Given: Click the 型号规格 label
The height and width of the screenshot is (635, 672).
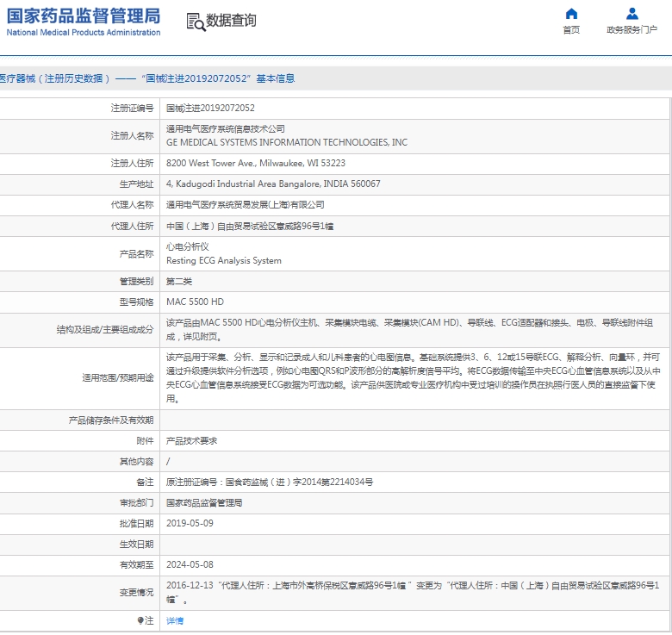Looking at the screenshot, I should click(136, 302).
